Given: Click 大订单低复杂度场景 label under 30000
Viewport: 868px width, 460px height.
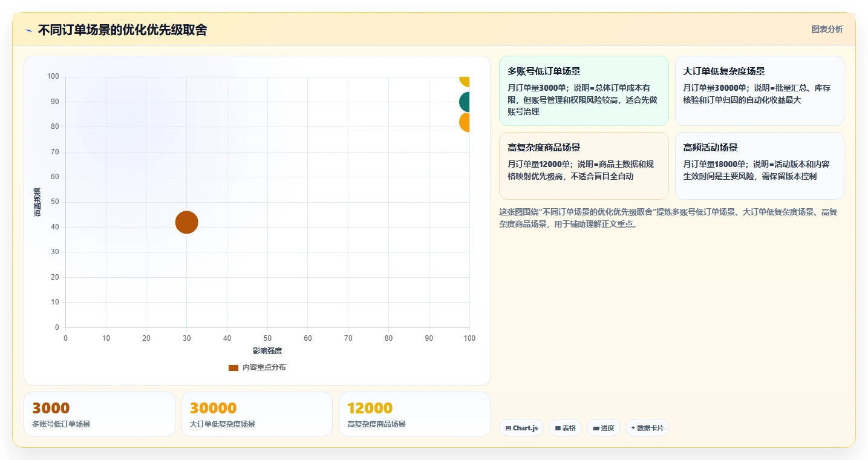Looking at the screenshot, I should (223, 424).
